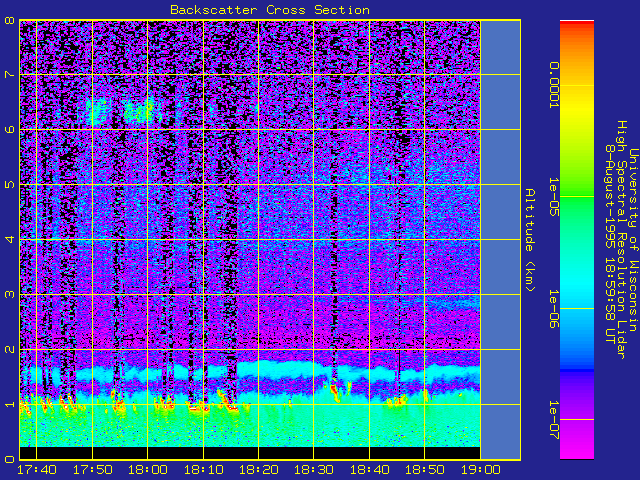Click the 18:40 time axis label
Image resolution: width=640 pixels, height=480 pixels.
click(369, 469)
